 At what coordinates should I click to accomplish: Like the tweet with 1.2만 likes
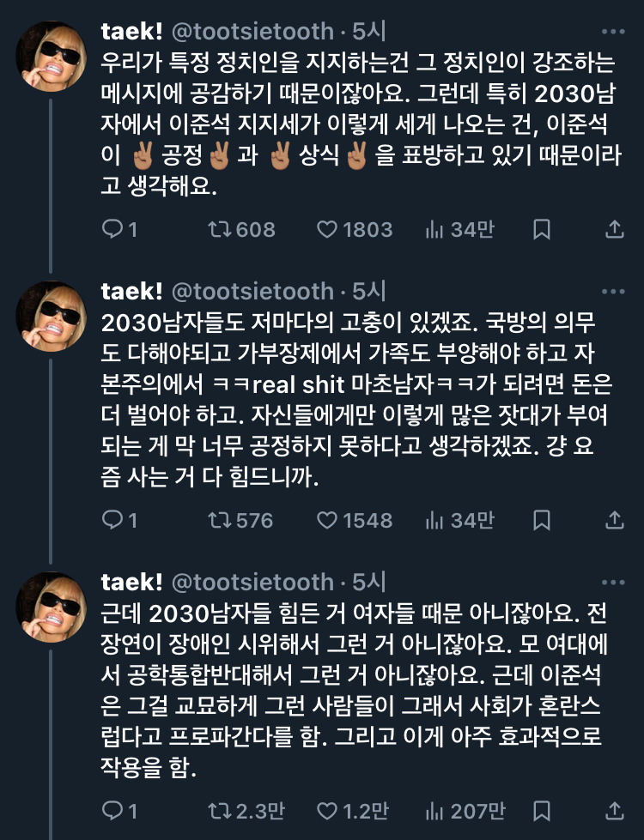[327, 810]
